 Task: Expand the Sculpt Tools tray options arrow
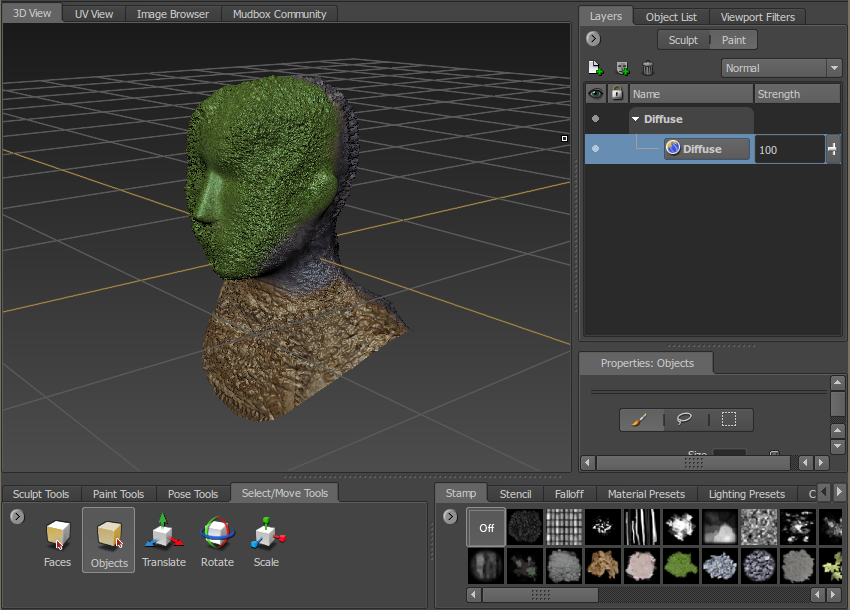coord(16,516)
